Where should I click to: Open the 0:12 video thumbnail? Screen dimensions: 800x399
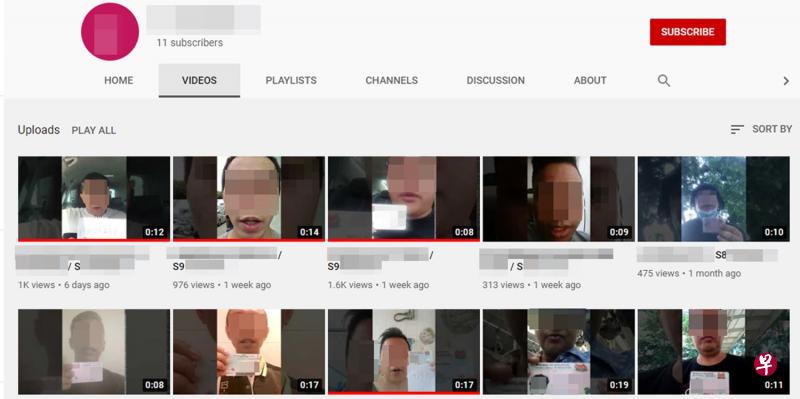94,199
